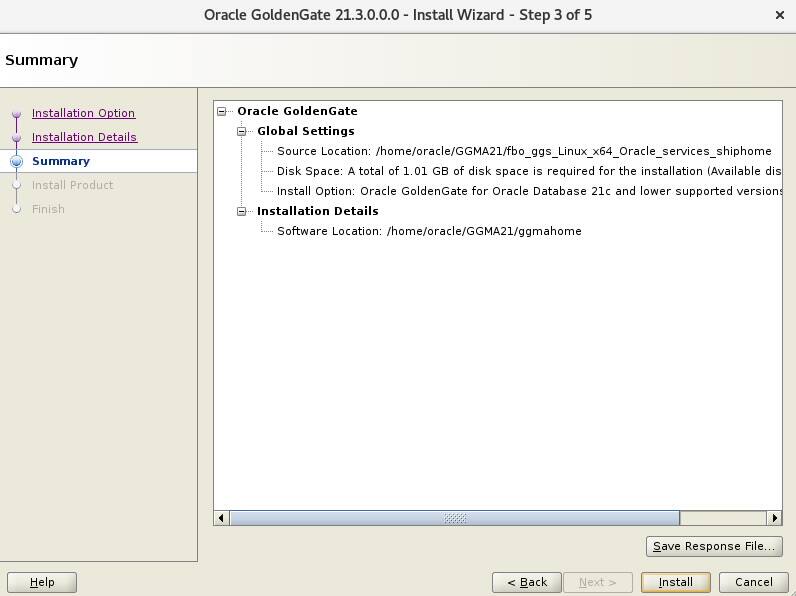
Task: Select the Install Option tree row
Action: 529,191
